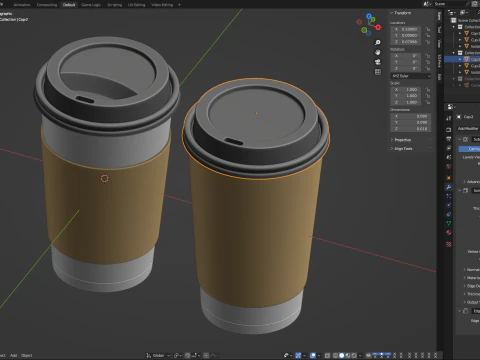Screen dimensions: 480x360
Task: Toggle lock on Rotation Y
Action: 428,62
